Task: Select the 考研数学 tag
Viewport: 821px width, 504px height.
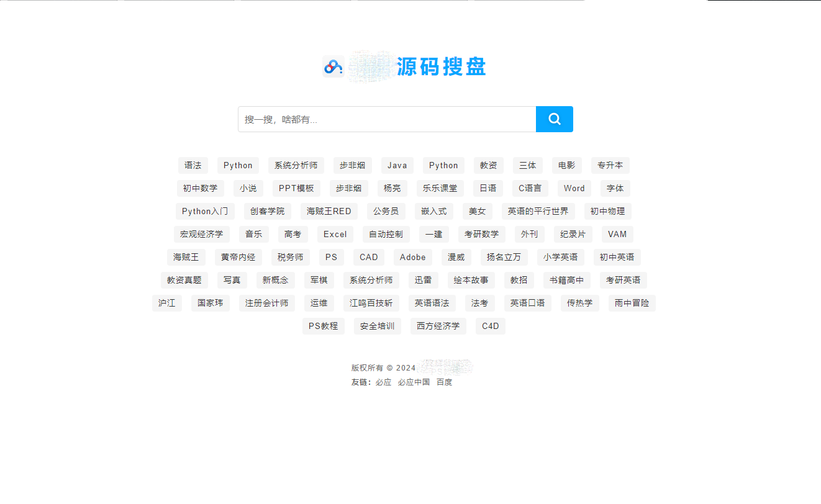Action: click(482, 234)
